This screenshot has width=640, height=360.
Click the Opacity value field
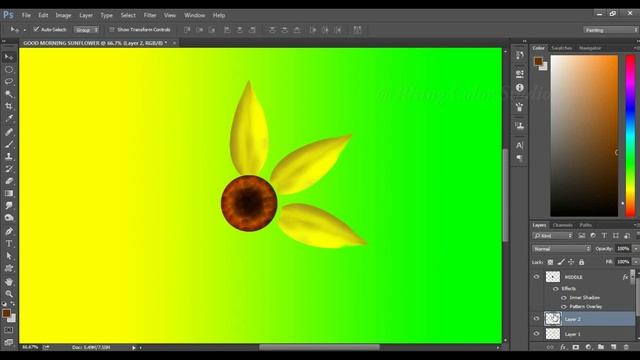[x=623, y=249]
